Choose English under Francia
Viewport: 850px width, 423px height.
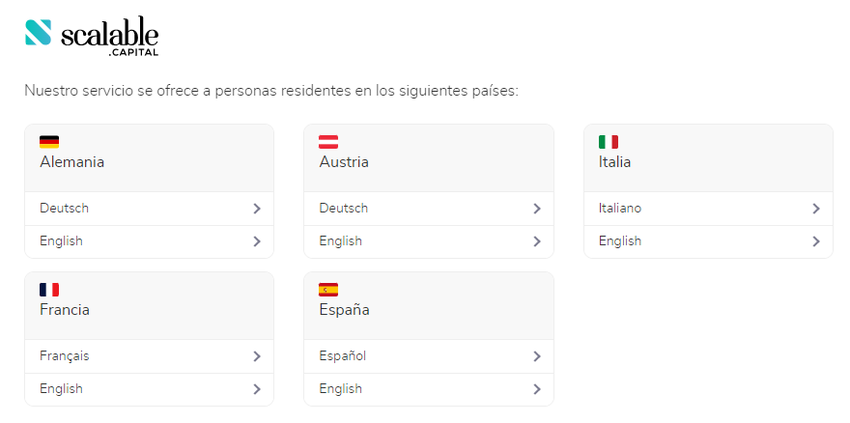pos(61,389)
